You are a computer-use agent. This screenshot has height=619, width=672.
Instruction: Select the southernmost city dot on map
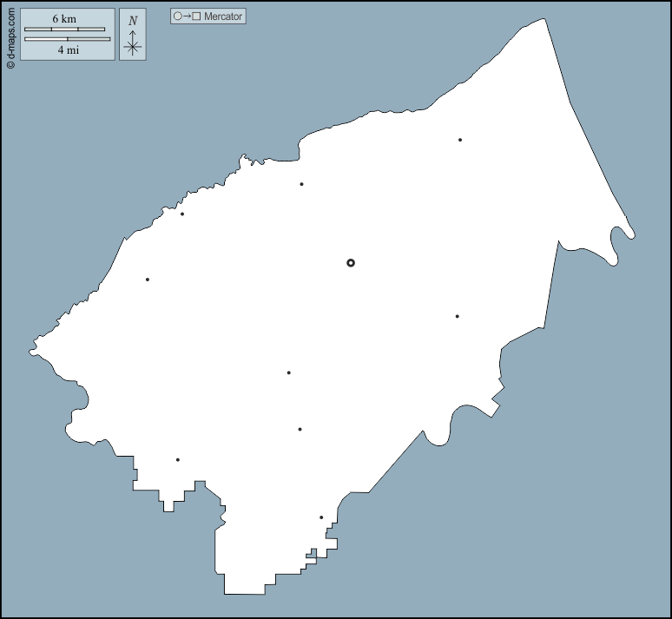tap(321, 517)
